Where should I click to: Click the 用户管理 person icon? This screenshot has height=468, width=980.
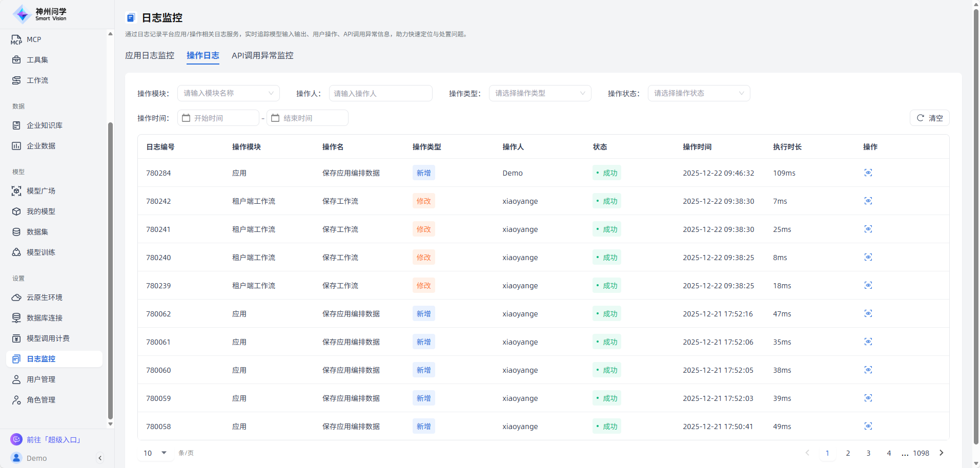pos(16,379)
